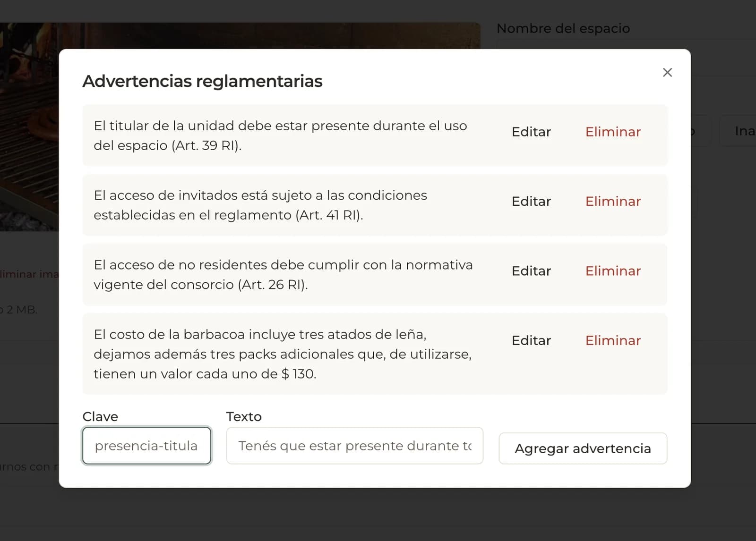Edit the barbacoa leña cost warning
The image size is (756, 541).
click(x=531, y=340)
